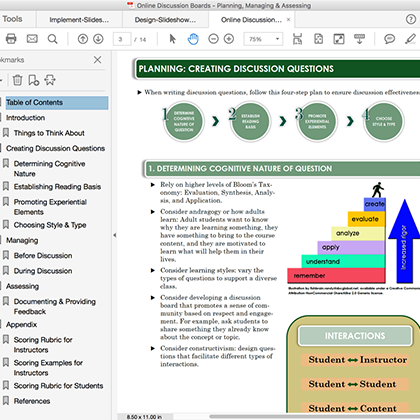Open Scoring Examples for Instructors bookmark
Image resolution: width=420 pixels, height=420 pixels.
click(x=48, y=368)
